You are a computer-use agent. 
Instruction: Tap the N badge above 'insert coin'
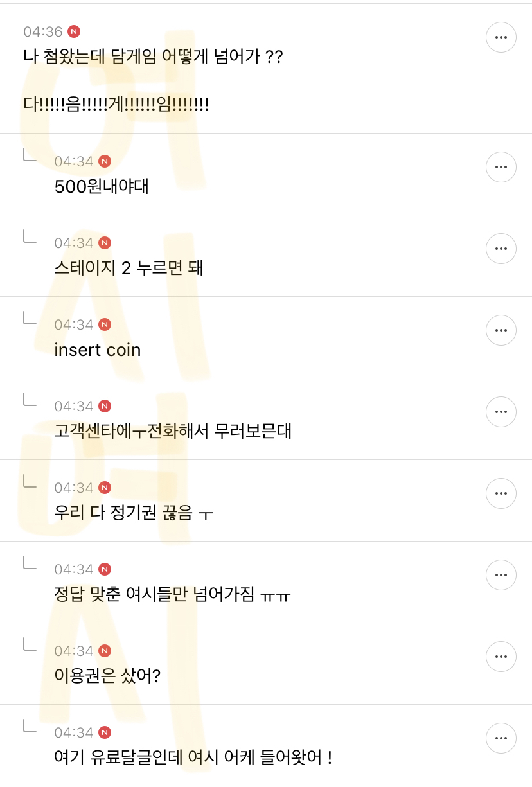[x=105, y=324]
